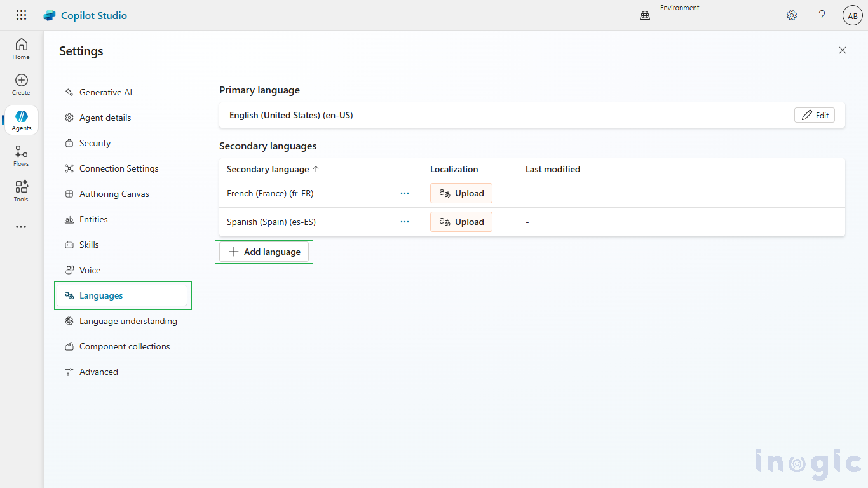Switch to Language understanding settings

point(128,321)
